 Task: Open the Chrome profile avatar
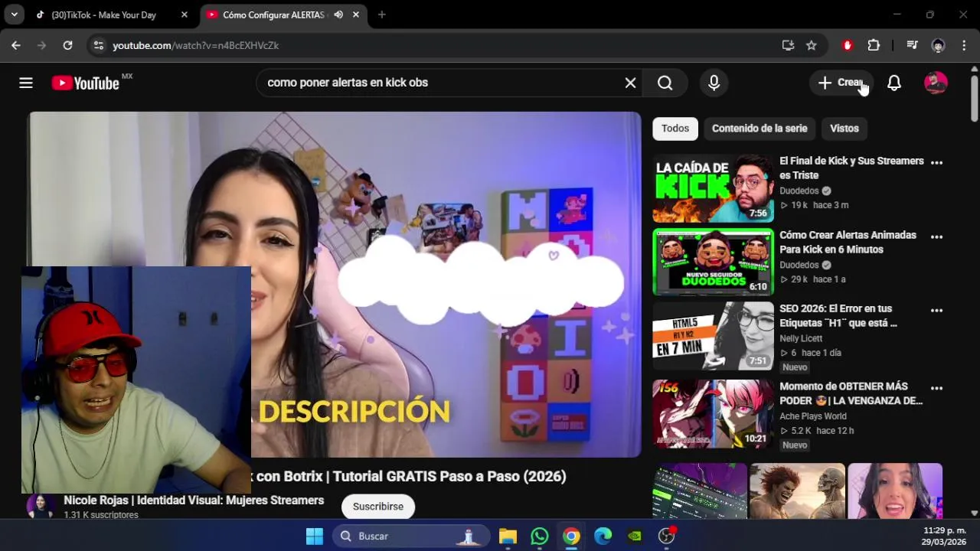pos(938,45)
